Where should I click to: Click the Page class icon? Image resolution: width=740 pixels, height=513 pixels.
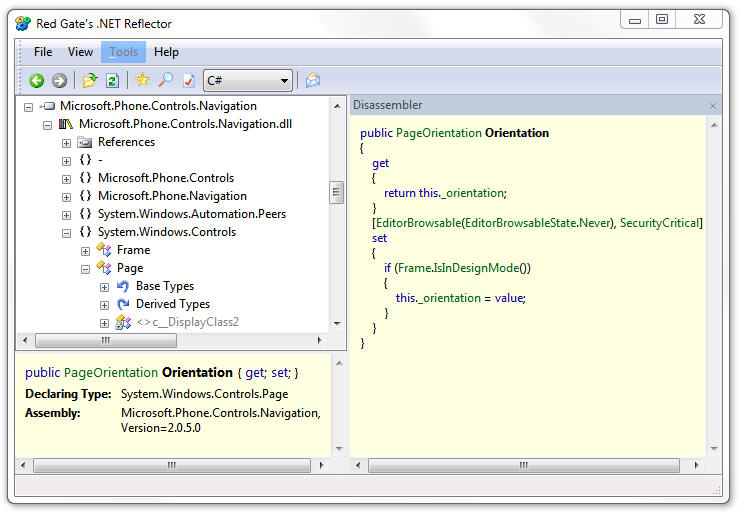click(104, 268)
